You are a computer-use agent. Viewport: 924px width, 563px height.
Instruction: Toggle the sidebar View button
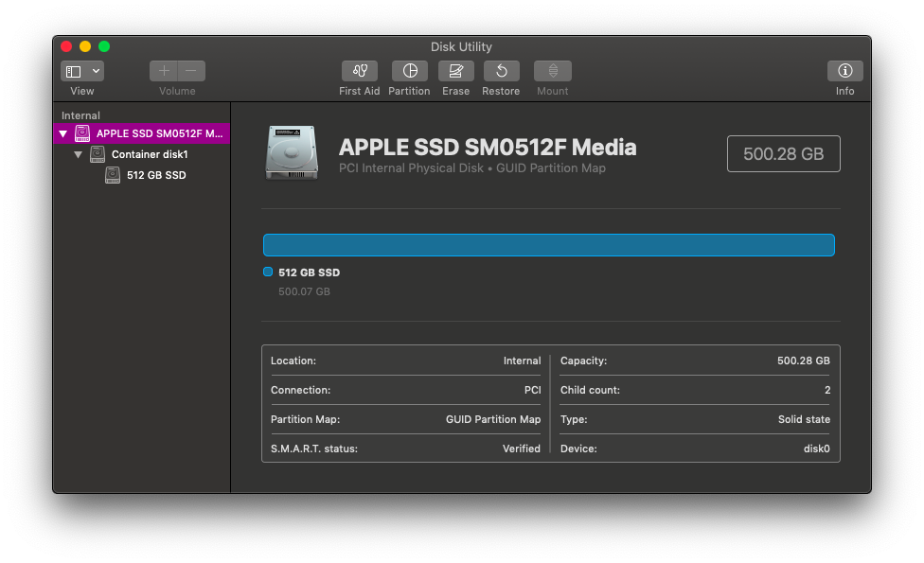point(74,71)
